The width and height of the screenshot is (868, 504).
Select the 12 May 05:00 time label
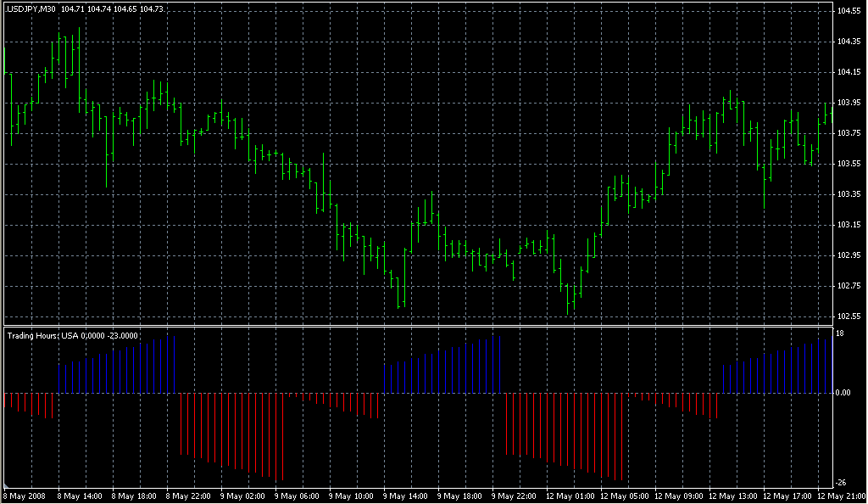625,496
